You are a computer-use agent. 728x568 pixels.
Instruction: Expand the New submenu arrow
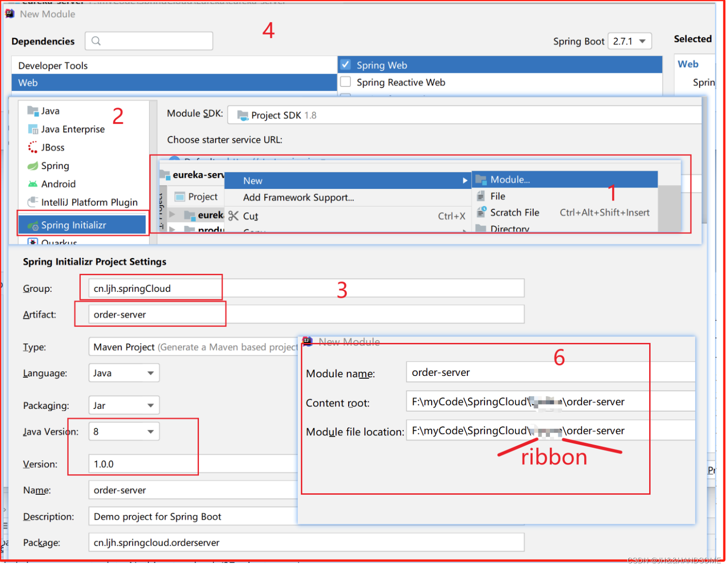(x=465, y=181)
